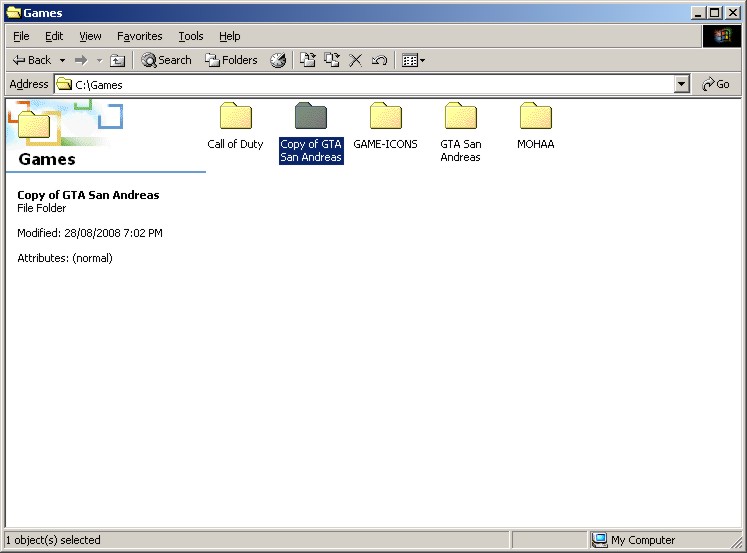Click the Undo toolbar icon
Screen dimensions: 747x553
(x=379, y=60)
